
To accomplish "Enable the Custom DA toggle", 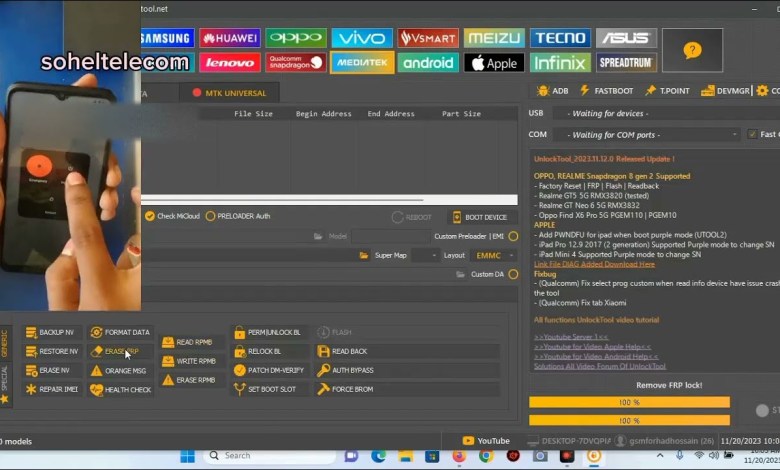I will (513, 274).
